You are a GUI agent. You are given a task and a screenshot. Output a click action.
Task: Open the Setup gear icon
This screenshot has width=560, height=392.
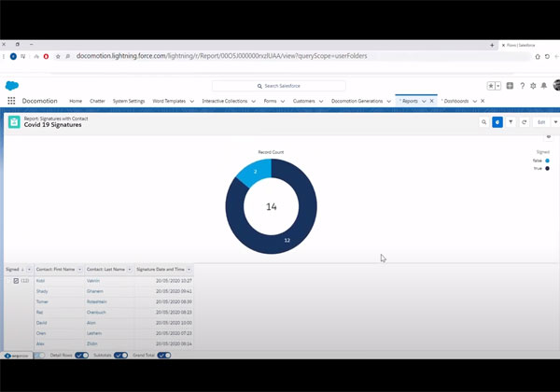click(533, 86)
